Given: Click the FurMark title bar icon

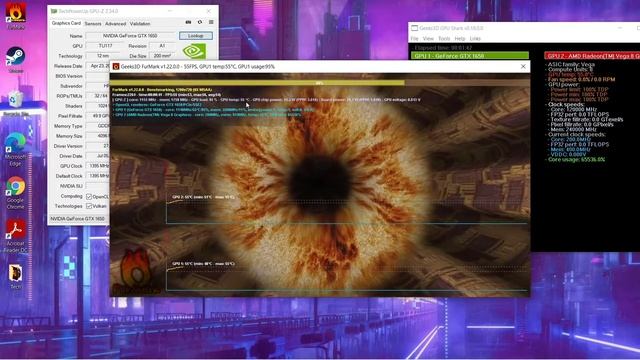Looking at the screenshot, I should pos(116,66).
